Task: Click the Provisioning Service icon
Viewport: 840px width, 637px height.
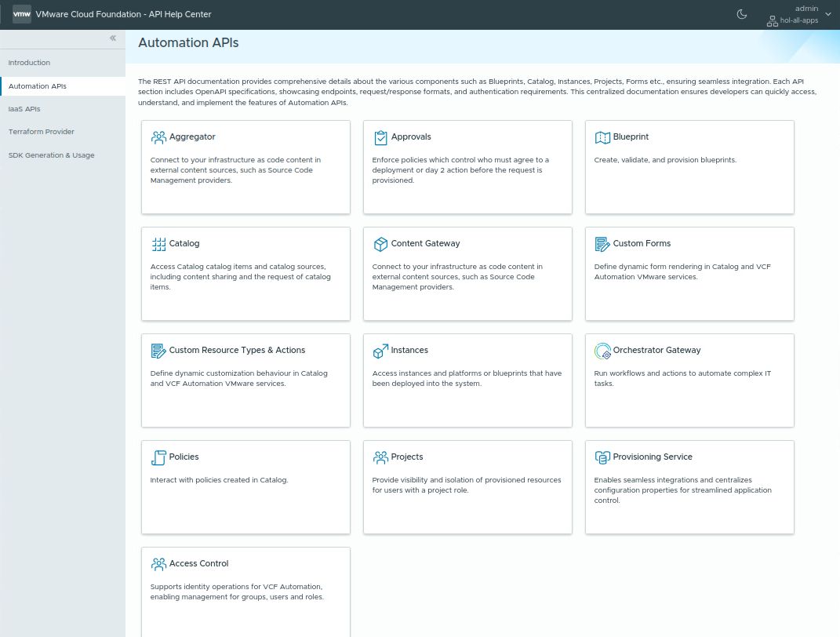Action: click(x=602, y=457)
